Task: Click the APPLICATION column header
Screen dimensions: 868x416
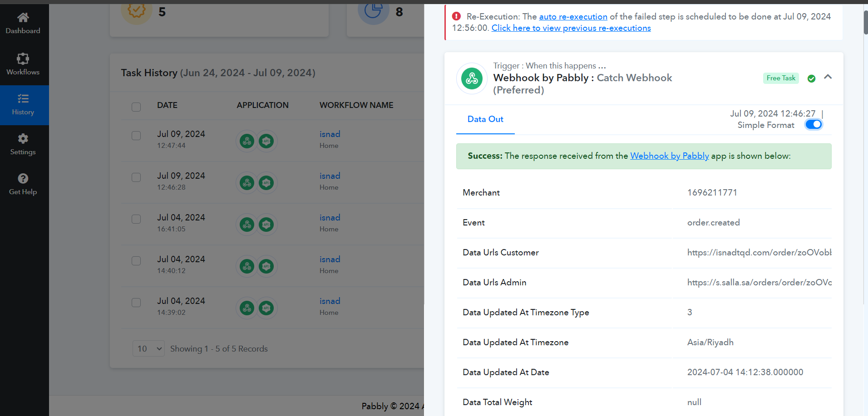Action: click(262, 105)
